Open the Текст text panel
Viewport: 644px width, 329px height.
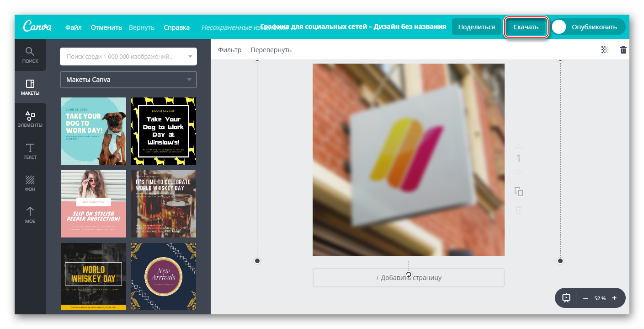[x=30, y=151]
